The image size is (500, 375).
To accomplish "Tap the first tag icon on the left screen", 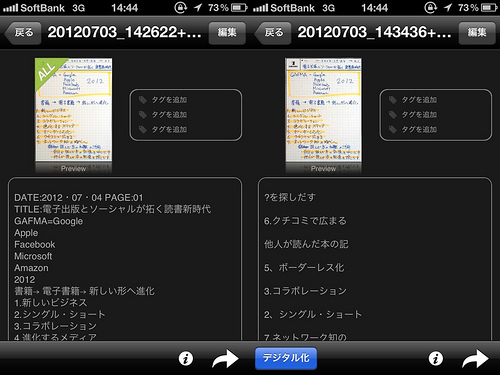I will coord(143,100).
